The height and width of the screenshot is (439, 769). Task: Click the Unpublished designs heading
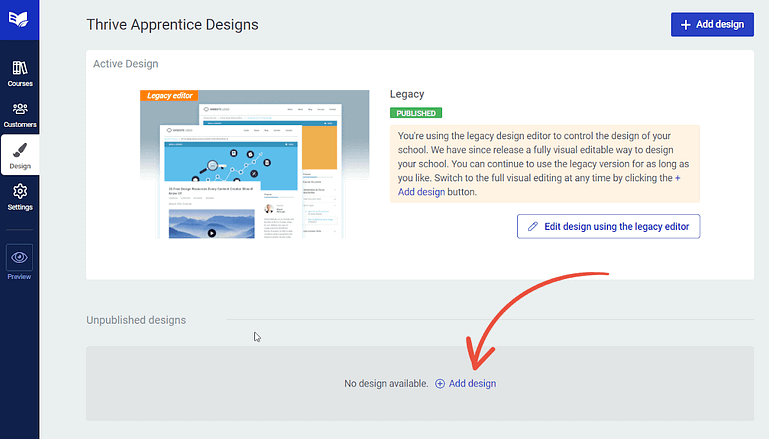[x=136, y=320]
